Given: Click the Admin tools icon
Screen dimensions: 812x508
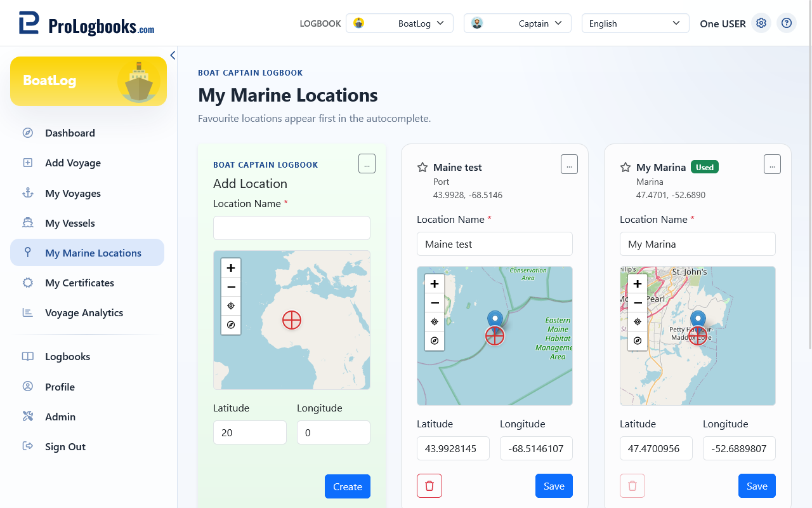Looking at the screenshot, I should click(x=28, y=417).
